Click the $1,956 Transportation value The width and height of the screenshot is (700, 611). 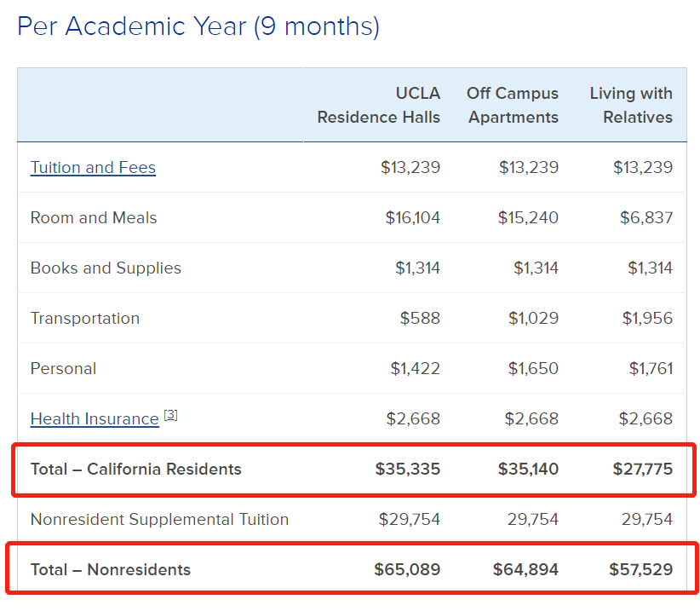647,319
